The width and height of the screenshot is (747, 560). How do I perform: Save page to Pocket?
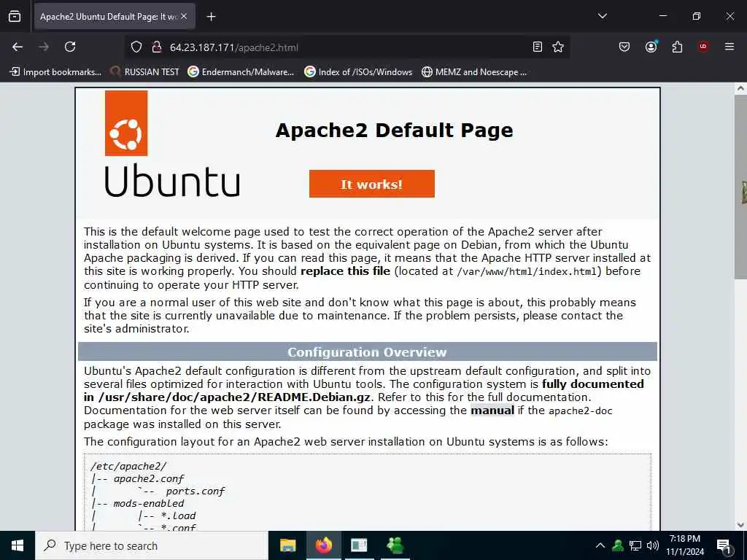click(x=624, y=47)
